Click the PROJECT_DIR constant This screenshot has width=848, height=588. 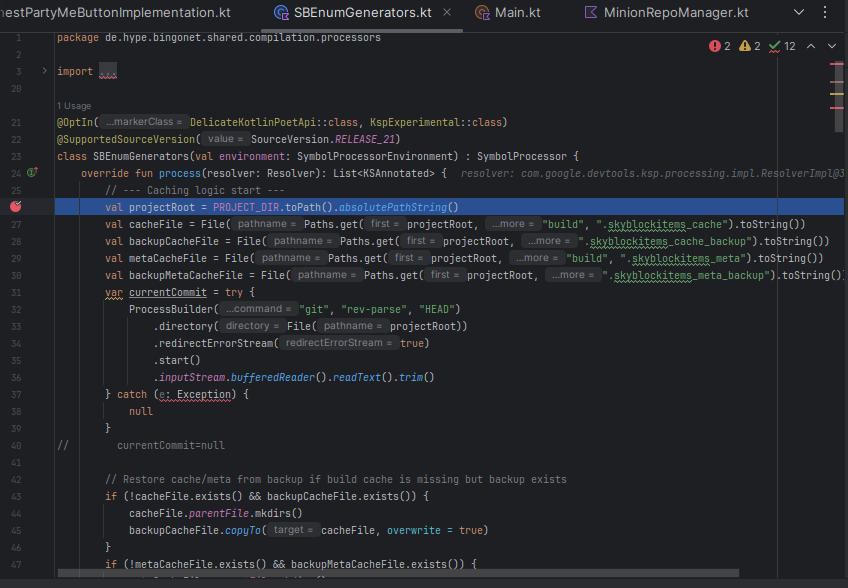246,207
